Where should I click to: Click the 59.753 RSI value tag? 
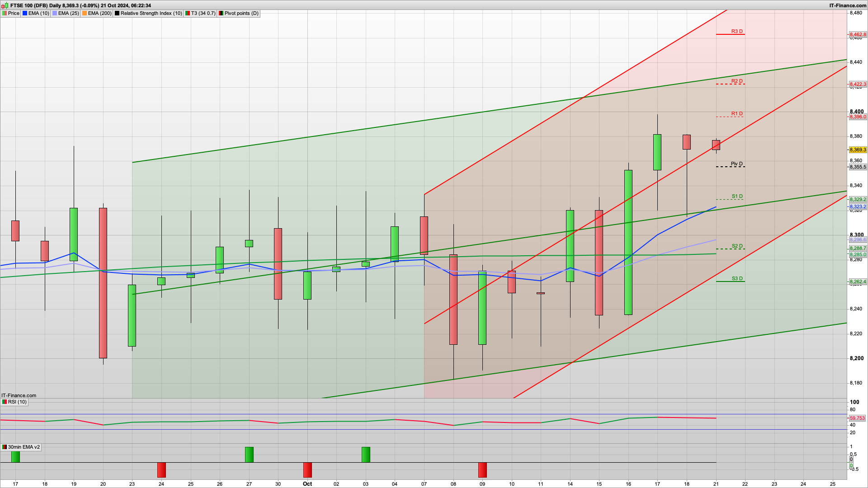click(x=857, y=418)
